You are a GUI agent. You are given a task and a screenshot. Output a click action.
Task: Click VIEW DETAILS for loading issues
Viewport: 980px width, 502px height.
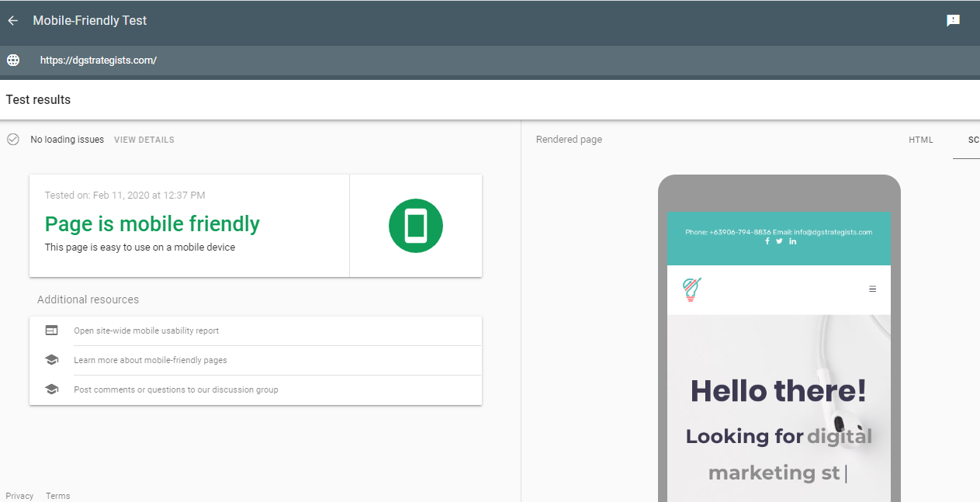[144, 140]
